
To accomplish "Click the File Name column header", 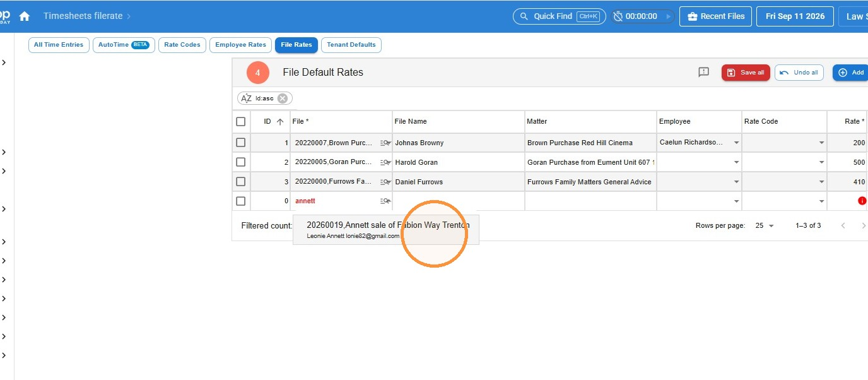I will (x=458, y=121).
